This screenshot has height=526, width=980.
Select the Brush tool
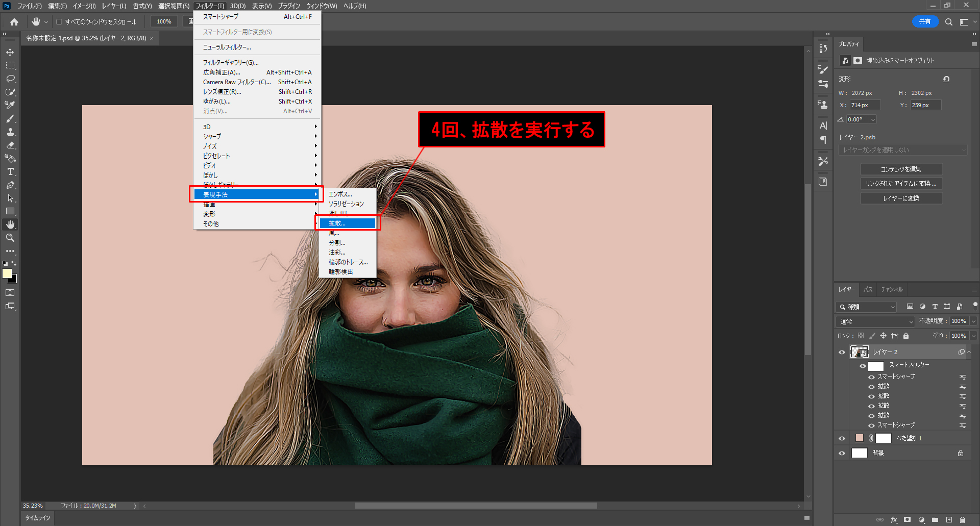(x=10, y=119)
